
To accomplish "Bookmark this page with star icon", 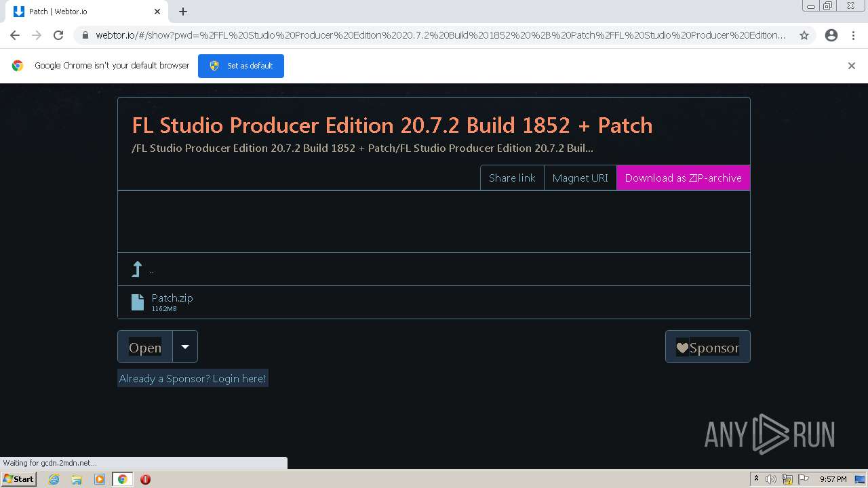I will tap(804, 35).
